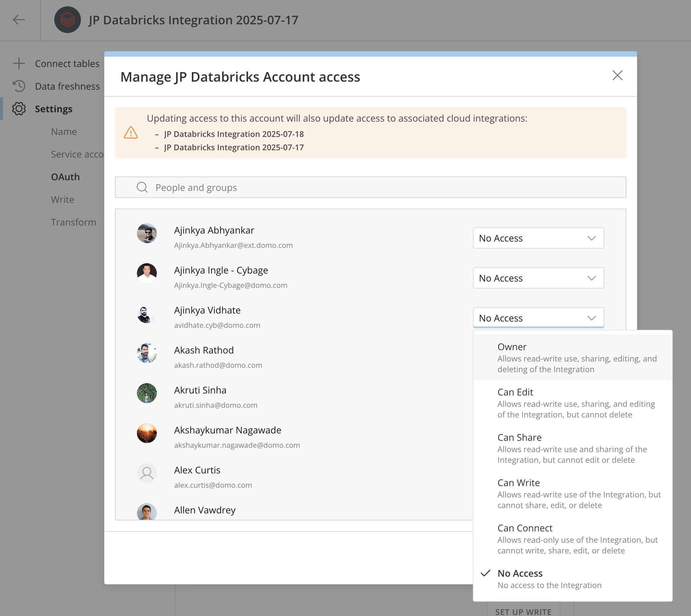Click avidhate.cyb@domo.com email
This screenshot has height=616, width=691.
pyautogui.click(x=217, y=325)
